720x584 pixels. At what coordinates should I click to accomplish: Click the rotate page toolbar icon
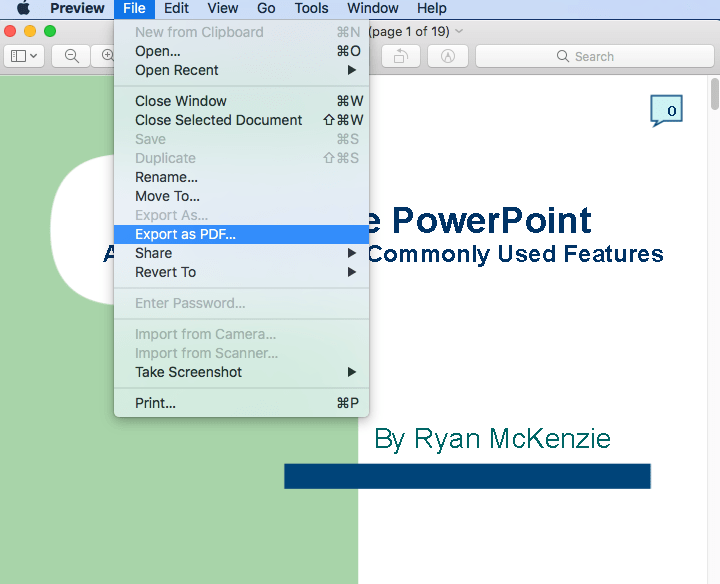pos(400,56)
